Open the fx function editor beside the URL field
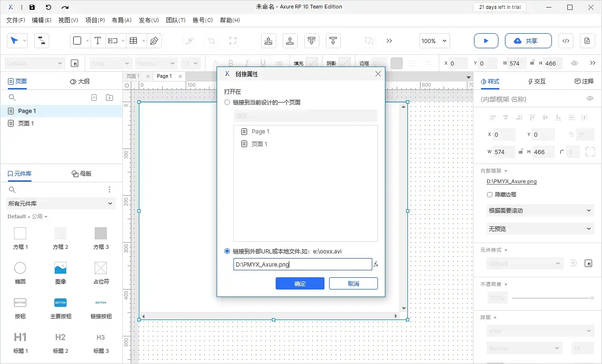The width and height of the screenshot is (602, 364). (x=375, y=264)
